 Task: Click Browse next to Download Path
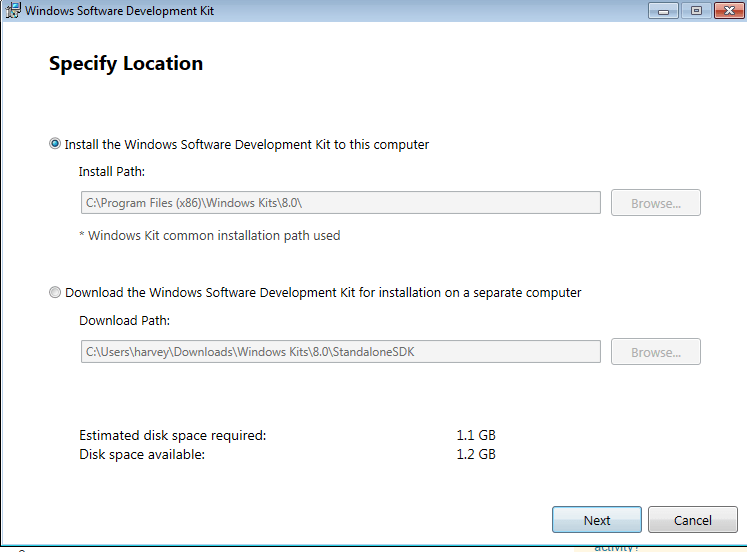(x=656, y=352)
